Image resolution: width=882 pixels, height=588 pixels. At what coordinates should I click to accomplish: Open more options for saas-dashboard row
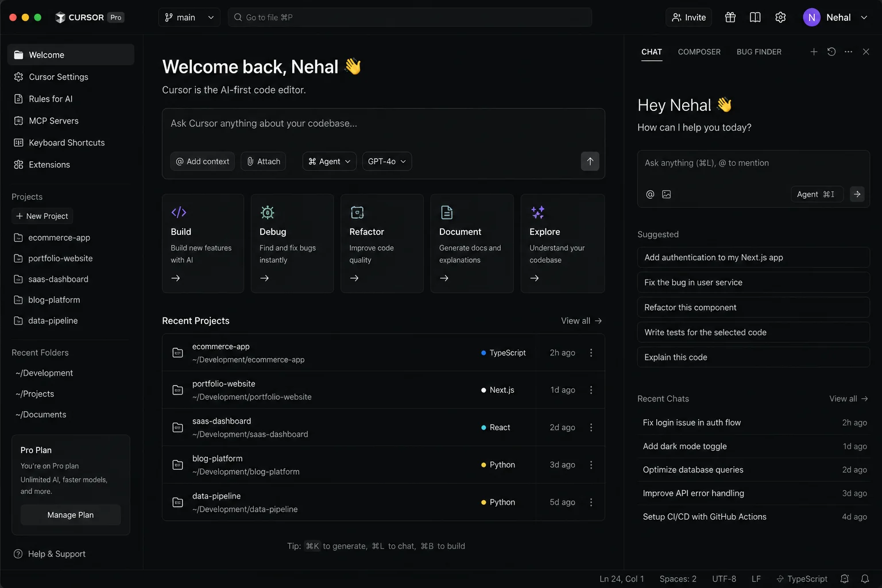coord(591,427)
